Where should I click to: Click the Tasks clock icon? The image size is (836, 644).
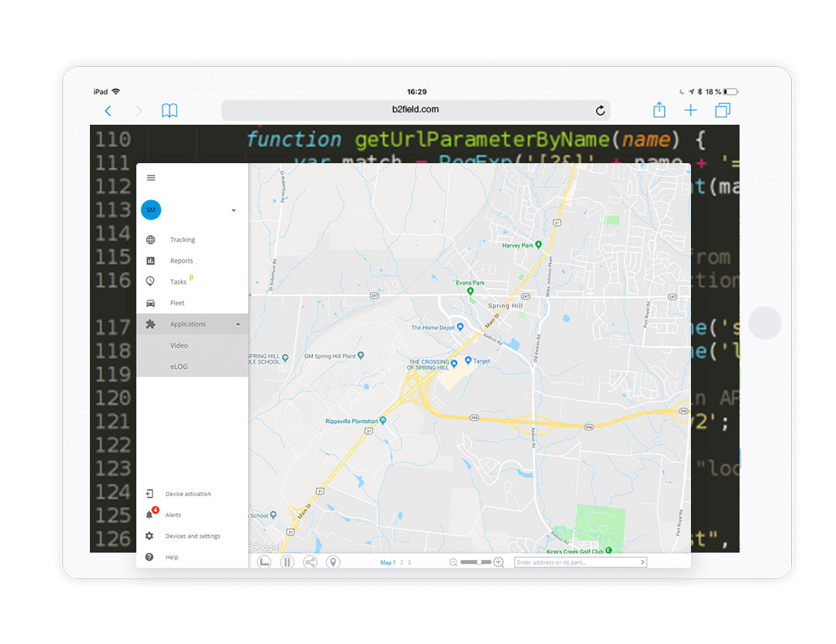pyautogui.click(x=151, y=281)
